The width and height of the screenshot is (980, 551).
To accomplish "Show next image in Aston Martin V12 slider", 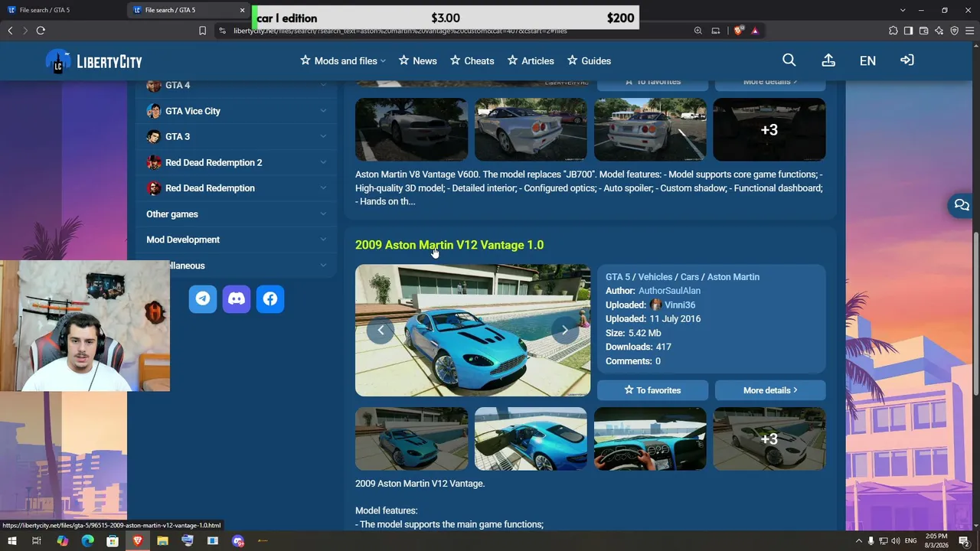I will pos(565,330).
